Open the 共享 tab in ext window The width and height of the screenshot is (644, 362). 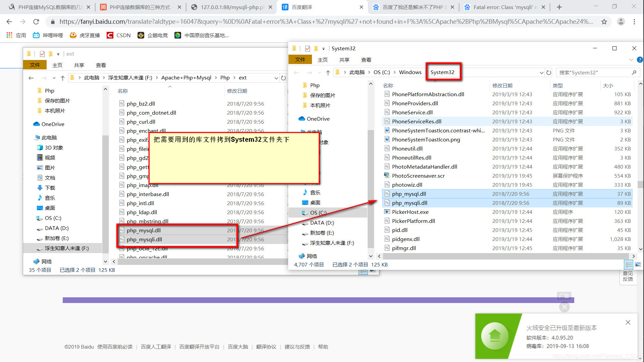click(x=79, y=65)
